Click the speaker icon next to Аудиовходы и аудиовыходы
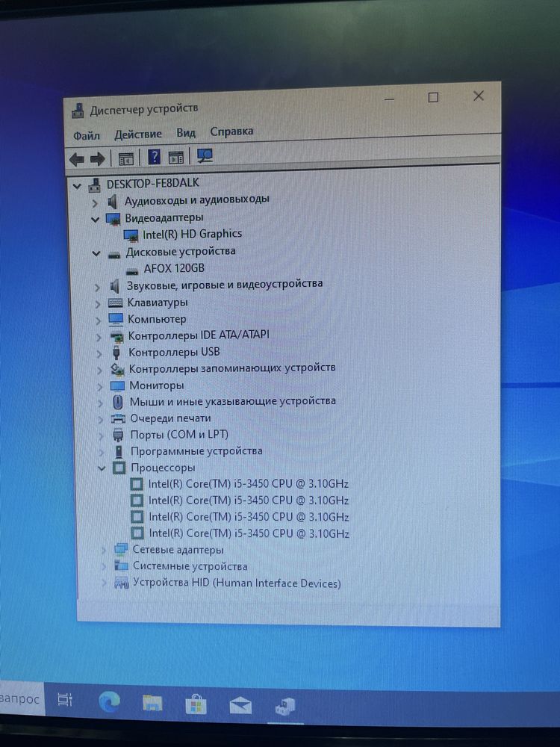The width and height of the screenshot is (560, 747). pyautogui.click(x=113, y=202)
